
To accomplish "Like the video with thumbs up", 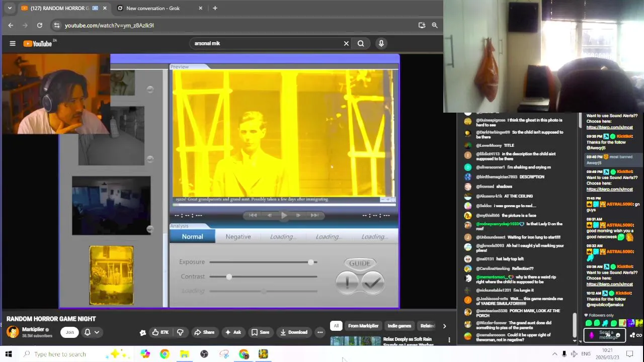I will tap(160, 332).
